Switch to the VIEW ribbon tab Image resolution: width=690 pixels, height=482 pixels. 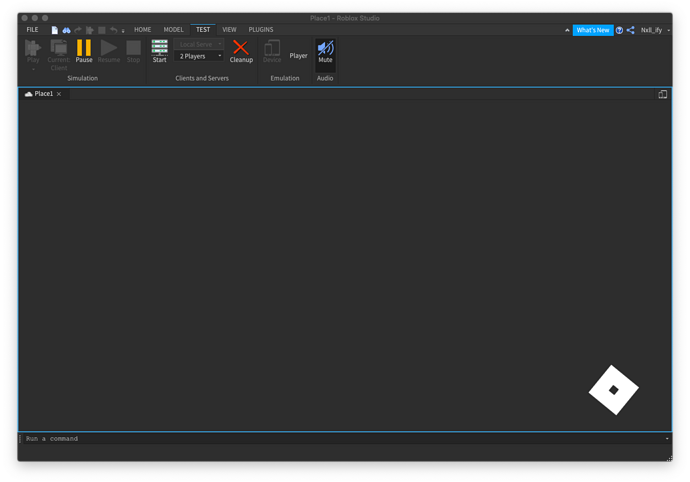[x=229, y=29]
